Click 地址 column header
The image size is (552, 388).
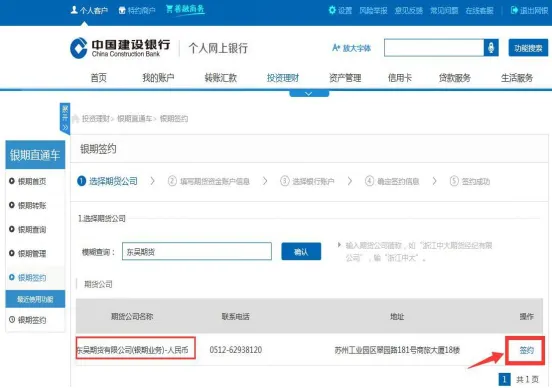[397, 317]
